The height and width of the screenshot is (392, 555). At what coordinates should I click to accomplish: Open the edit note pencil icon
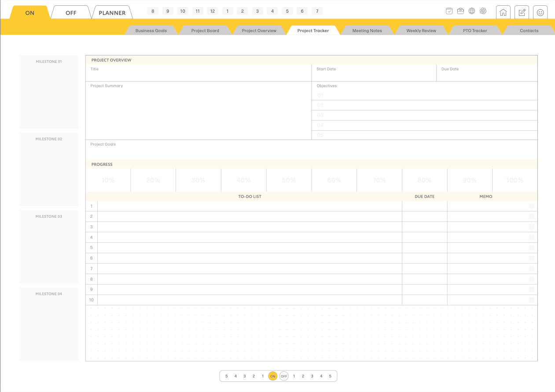pos(522,12)
